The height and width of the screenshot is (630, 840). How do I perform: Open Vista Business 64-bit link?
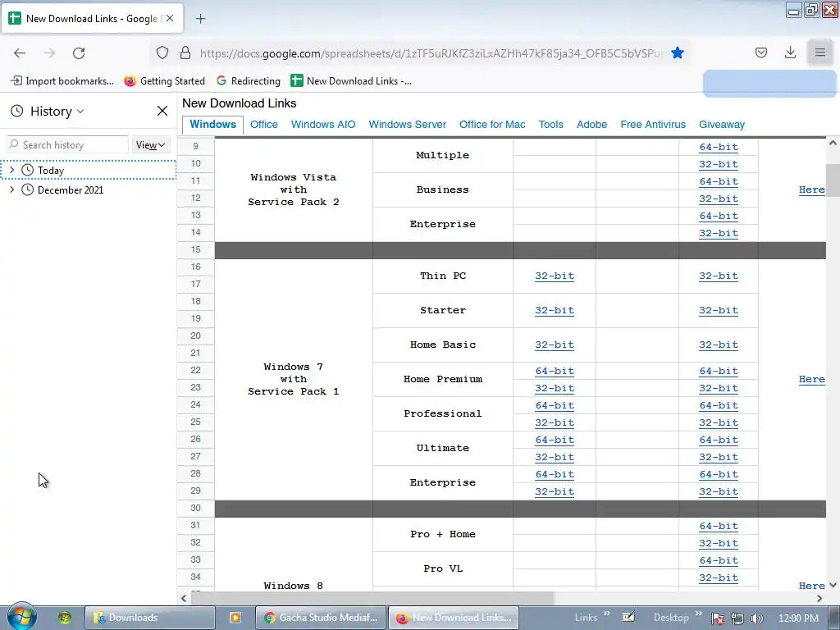[719, 181]
